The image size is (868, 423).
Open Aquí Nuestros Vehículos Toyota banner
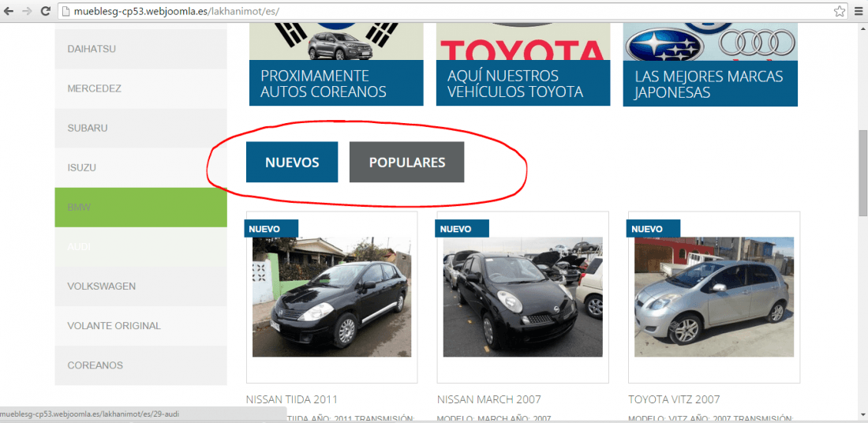pos(523,83)
